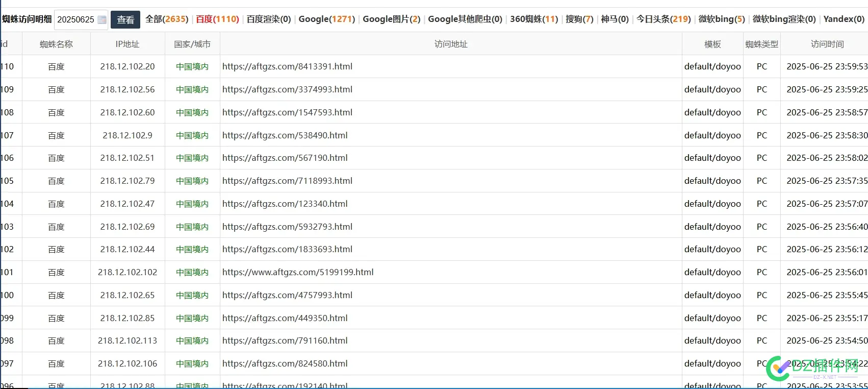Open the 微软bing(5) filter link
The width and height of the screenshot is (868, 389).
722,19
